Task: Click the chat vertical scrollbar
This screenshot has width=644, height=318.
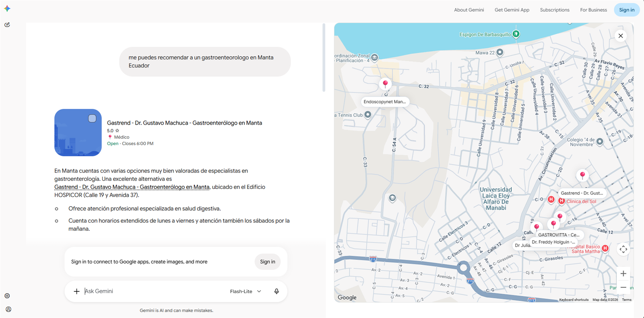Action: [x=324, y=57]
